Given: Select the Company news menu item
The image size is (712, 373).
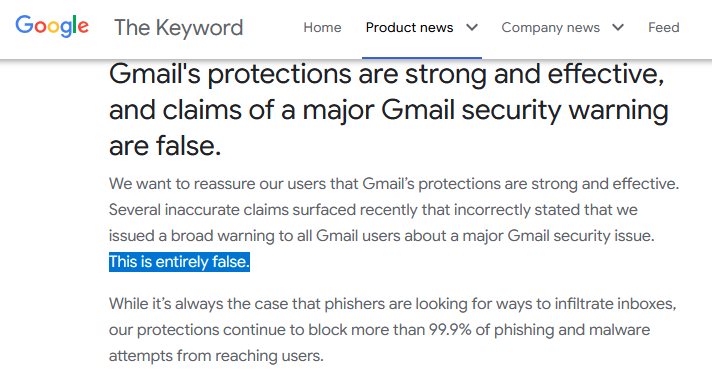Looking at the screenshot, I should [x=550, y=28].
